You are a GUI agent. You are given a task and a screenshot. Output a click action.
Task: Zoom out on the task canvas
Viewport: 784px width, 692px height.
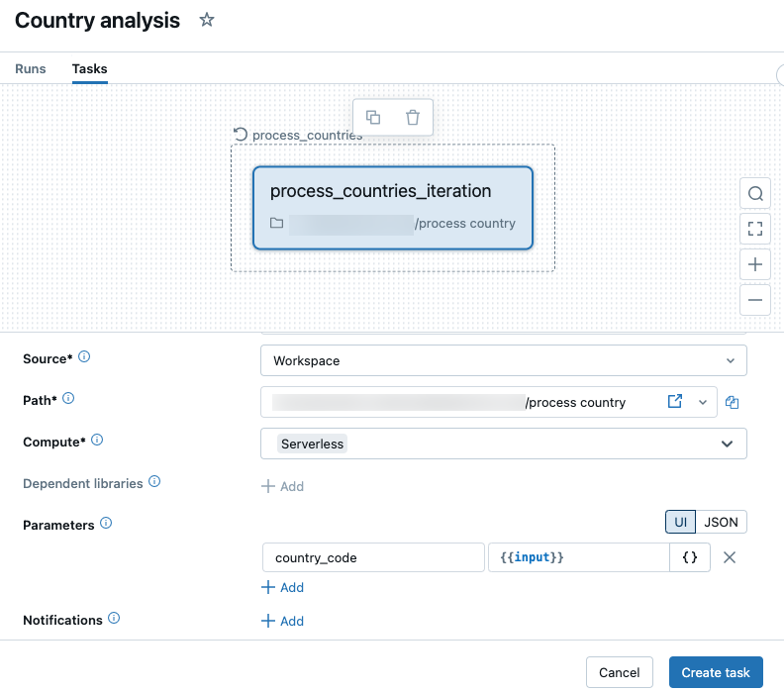755,299
